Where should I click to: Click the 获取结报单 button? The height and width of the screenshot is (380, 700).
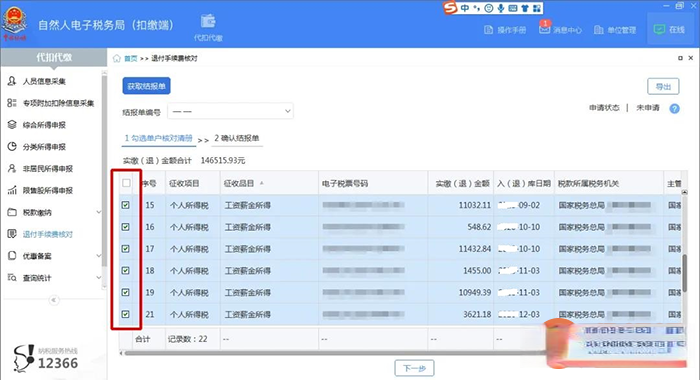click(146, 86)
